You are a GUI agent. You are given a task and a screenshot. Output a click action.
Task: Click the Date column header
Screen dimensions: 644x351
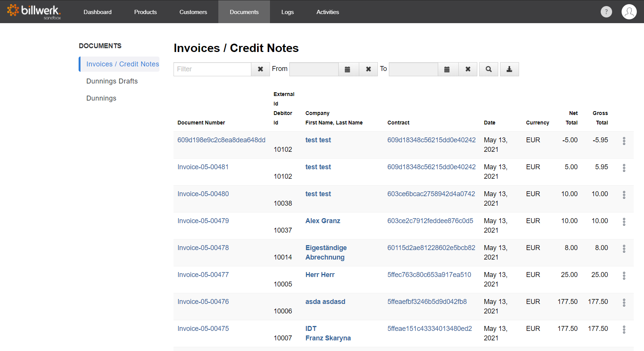tap(489, 123)
